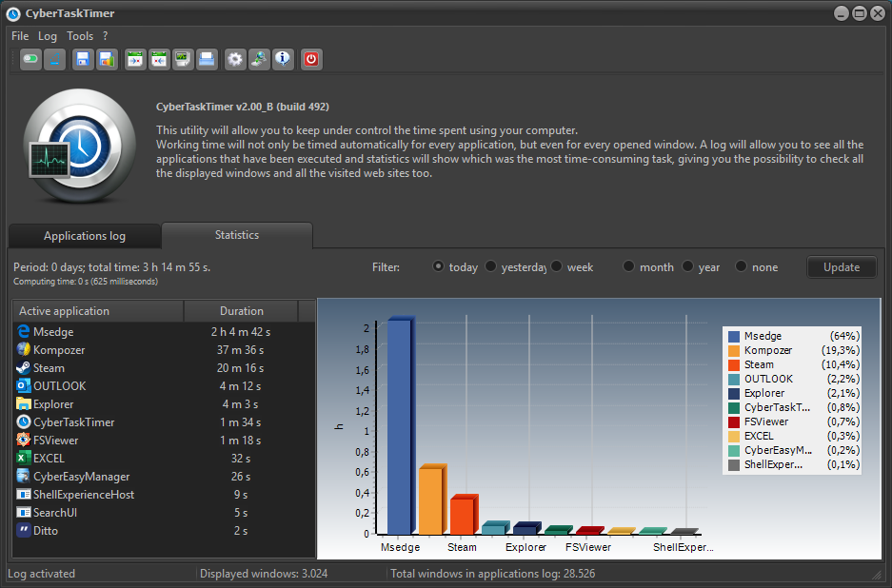Click the Update button

coord(842,267)
